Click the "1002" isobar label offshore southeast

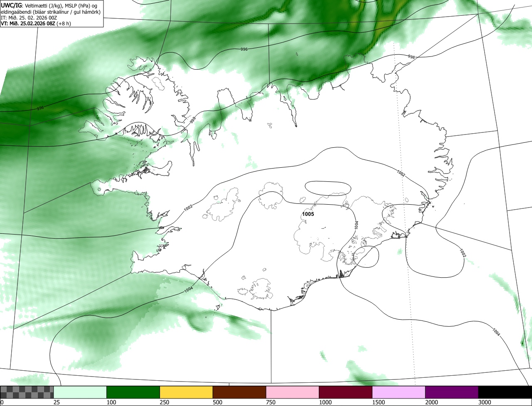click(x=463, y=252)
